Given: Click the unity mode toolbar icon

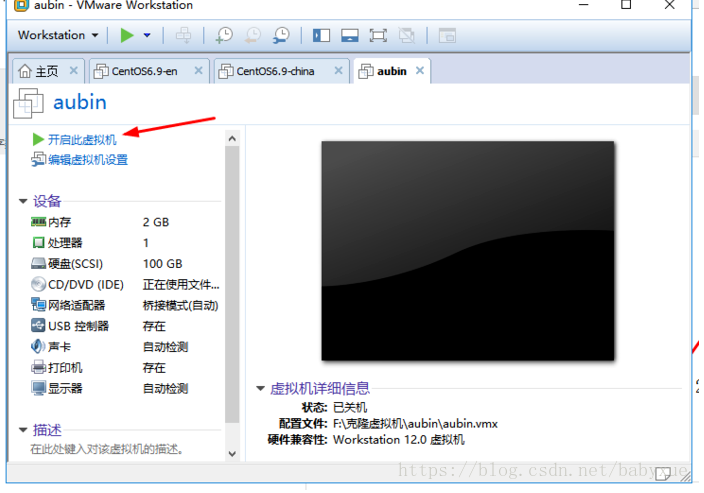Looking at the screenshot, I should tap(407, 35).
